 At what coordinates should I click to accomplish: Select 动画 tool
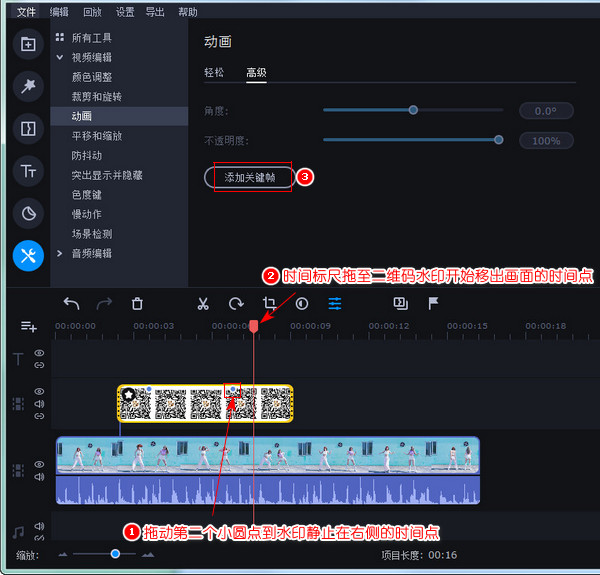pyautogui.click(x=119, y=116)
